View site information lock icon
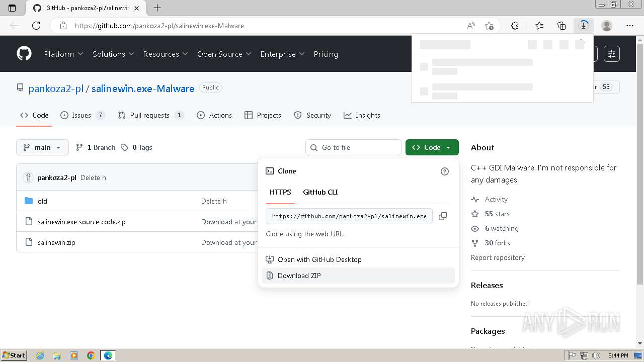Viewport: 644px width, 362px height. pyautogui.click(x=63, y=26)
